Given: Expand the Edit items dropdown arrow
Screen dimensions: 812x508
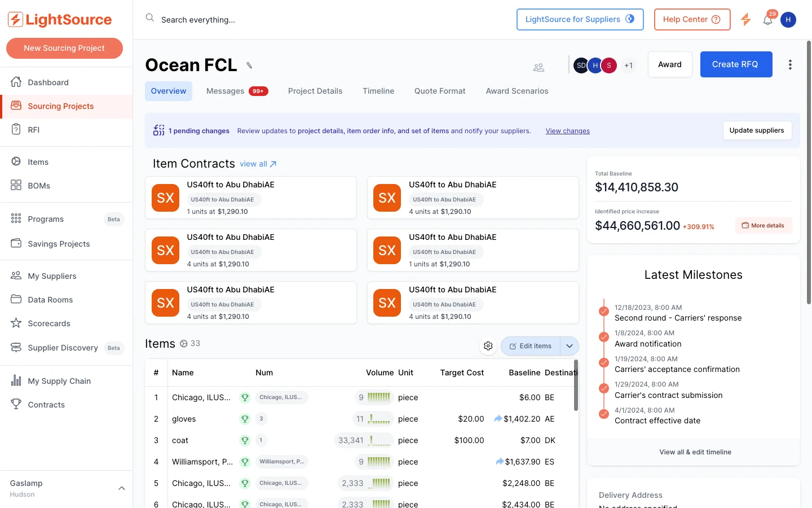Looking at the screenshot, I should pos(570,346).
